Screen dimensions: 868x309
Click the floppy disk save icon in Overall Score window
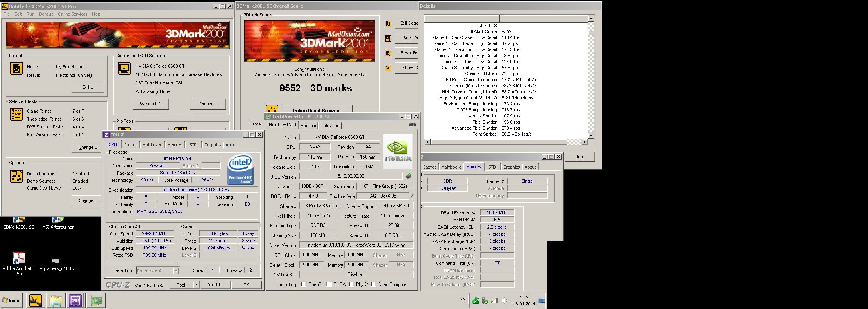388,39
